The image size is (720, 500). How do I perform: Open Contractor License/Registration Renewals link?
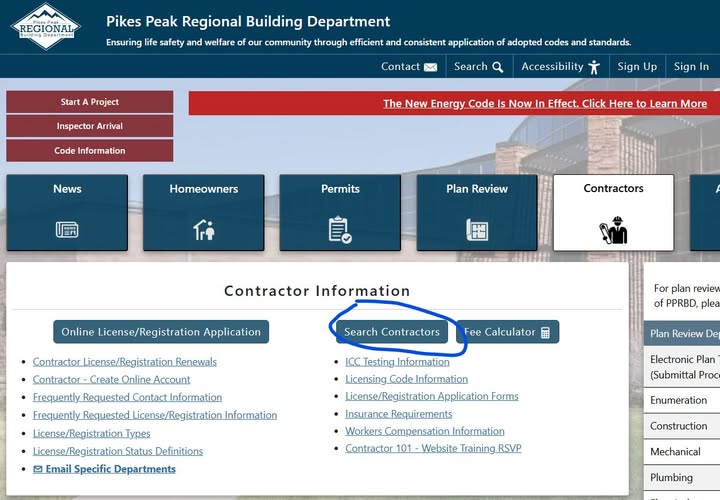[x=124, y=362]
